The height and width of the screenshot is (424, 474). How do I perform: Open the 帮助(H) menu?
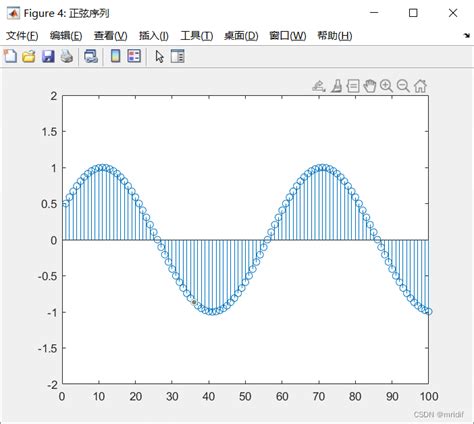tap(335, 35)
